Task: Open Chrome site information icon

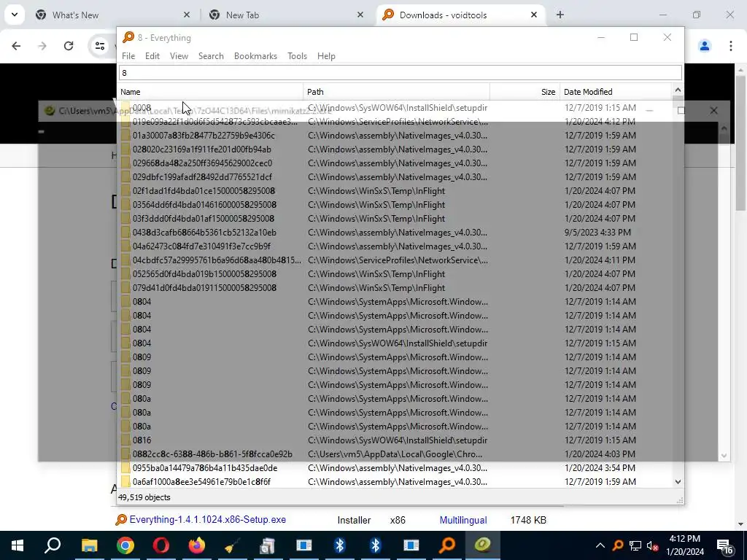Action: pyautogui.click(x=99, y=46)
